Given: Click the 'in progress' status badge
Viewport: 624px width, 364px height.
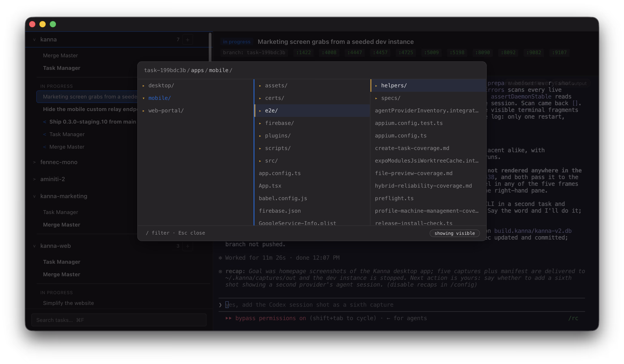Looking at the screenshot, I should pos(237,42).
